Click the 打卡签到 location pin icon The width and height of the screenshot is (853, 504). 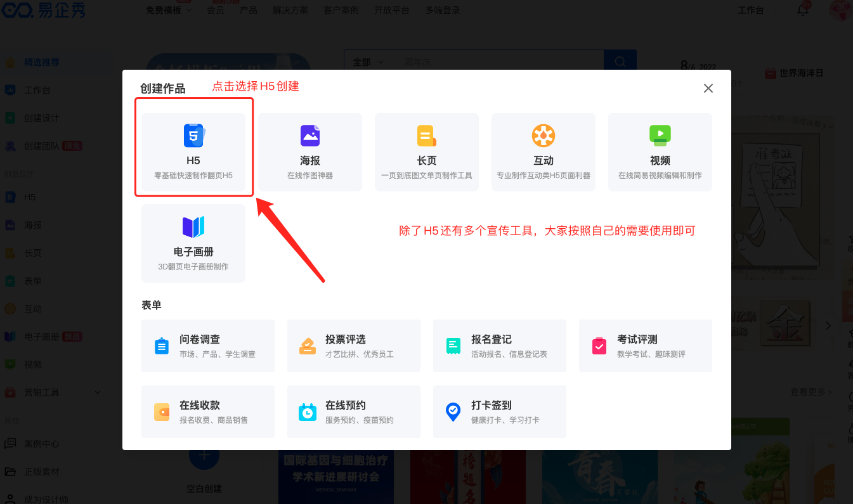[x=453, y=412]
